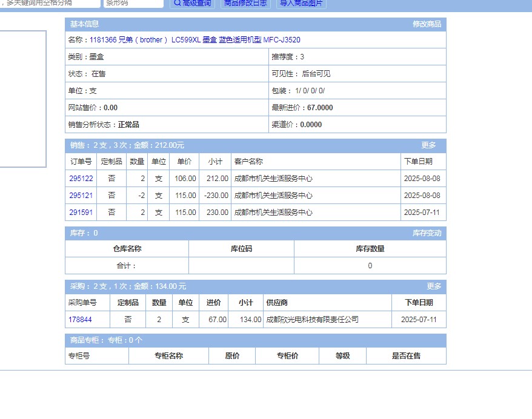This screenshot has height=419, width=532.
Task: Click 更多 in the 销售 section header
Action: point(428,145)
